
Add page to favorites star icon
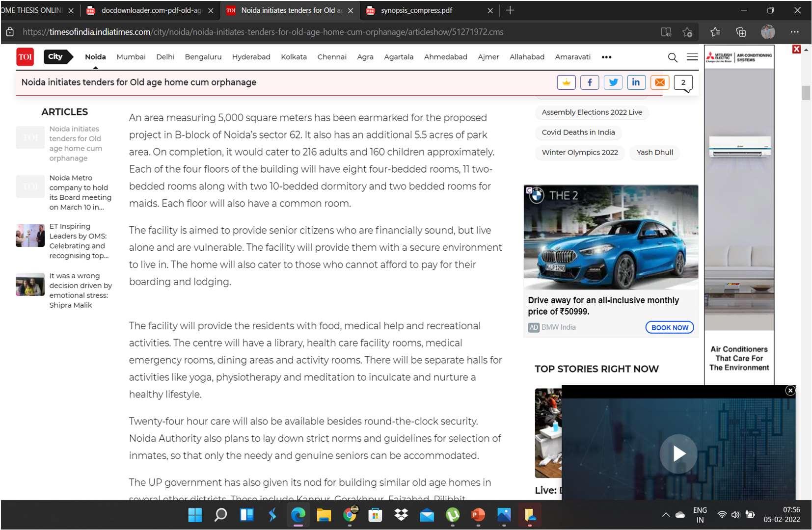687,32
